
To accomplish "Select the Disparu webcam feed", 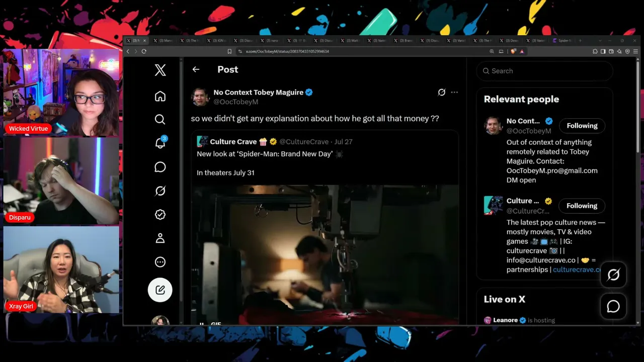I will click(61, 181).
